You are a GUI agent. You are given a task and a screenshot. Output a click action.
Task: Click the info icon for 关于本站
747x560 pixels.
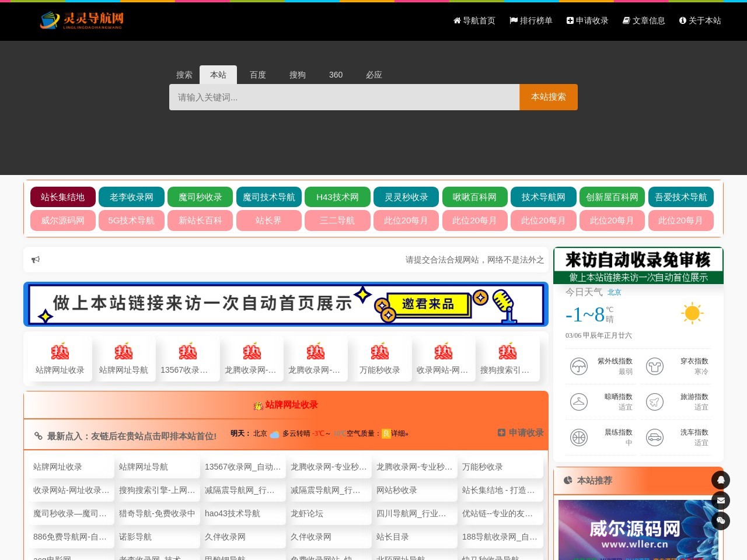coord(682,20)
